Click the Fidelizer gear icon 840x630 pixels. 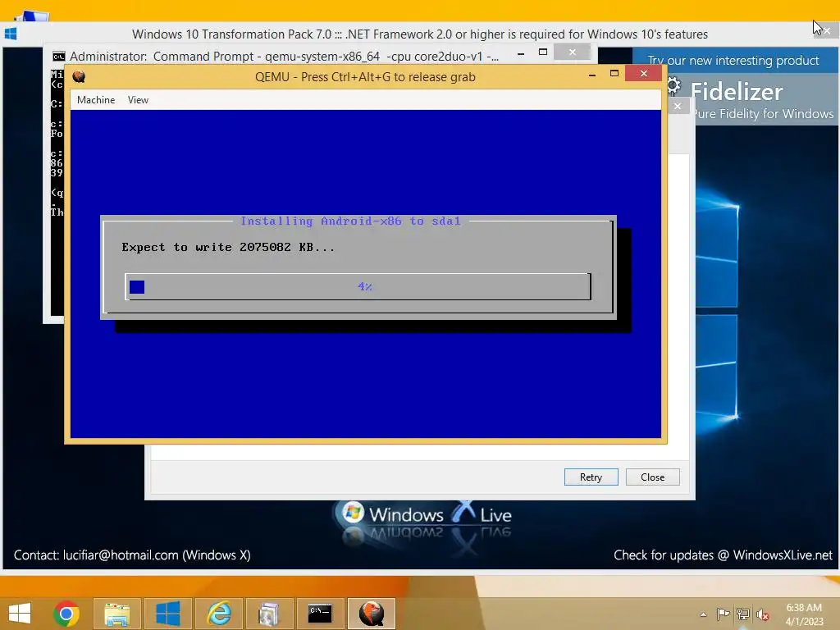click(x=673, y=85)
